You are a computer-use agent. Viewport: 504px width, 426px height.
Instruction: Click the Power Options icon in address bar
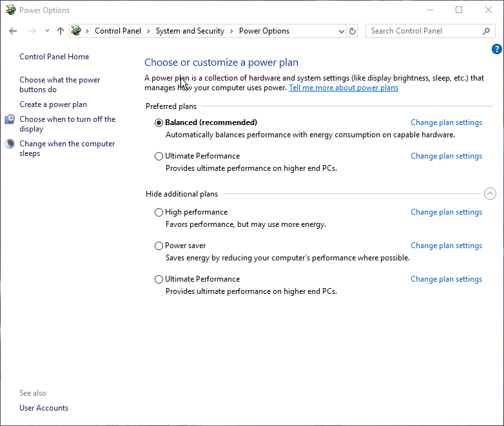pos(76,31)
